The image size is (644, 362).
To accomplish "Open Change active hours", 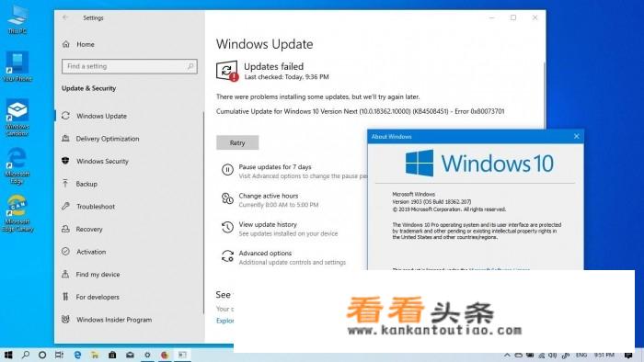I will pos(269,196).
